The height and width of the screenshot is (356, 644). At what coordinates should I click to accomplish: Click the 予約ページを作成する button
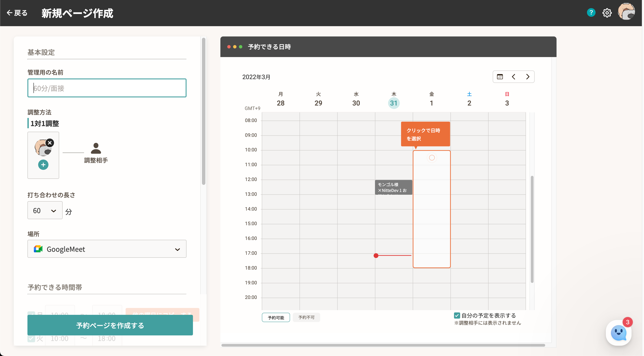click(x=110, y=325)
